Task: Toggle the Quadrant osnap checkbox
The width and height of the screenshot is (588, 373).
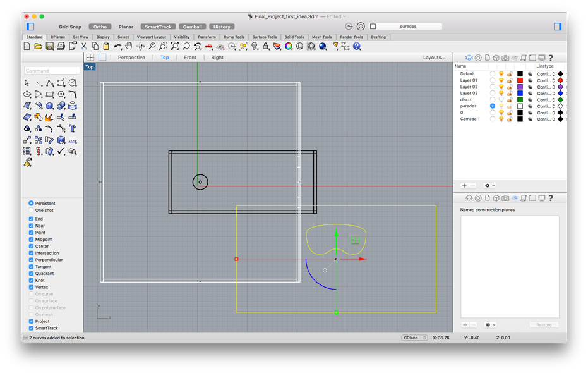Action: click(31, 274)
